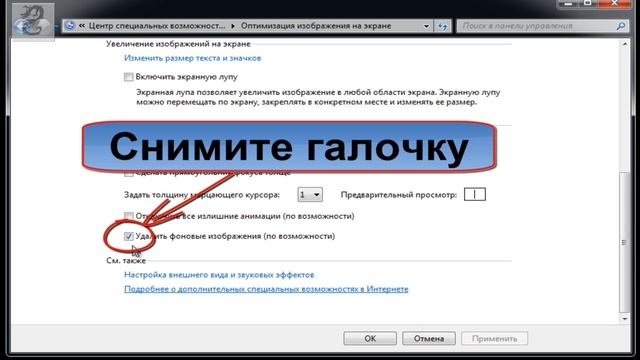Viewport: 640px width, 360px height.
Task: Enable 'Включить экранную лупу' checkbox
Action: [x=129, y=77]
